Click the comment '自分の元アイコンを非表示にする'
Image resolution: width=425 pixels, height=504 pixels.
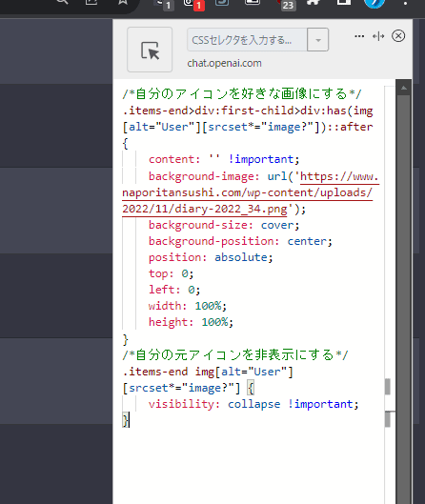tap(235, 354)
